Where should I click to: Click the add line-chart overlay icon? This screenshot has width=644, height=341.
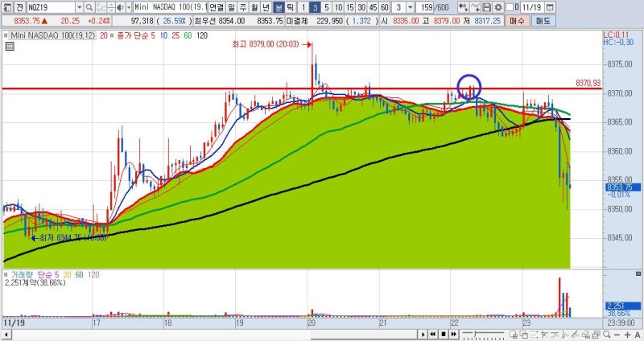(475, 7)
